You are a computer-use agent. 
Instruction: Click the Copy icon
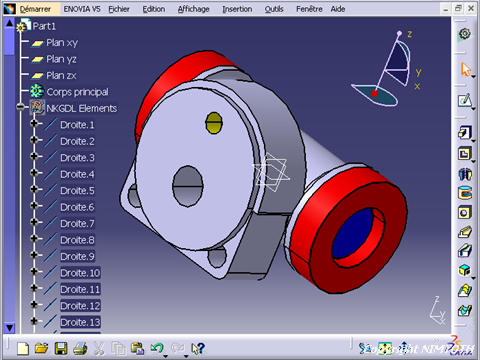[x=118, y=349]
